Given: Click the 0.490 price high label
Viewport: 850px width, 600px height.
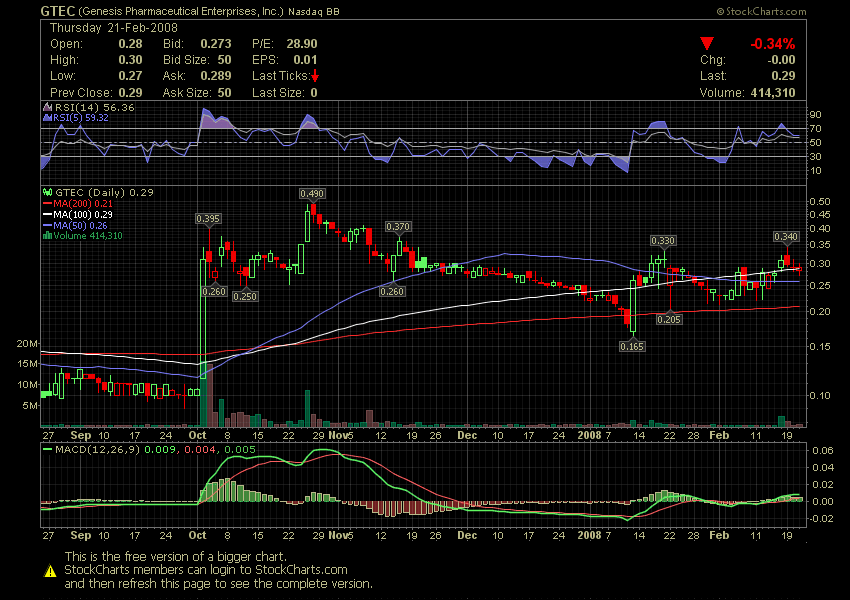Looking at the screenshot, I should (x=311, y=192).
